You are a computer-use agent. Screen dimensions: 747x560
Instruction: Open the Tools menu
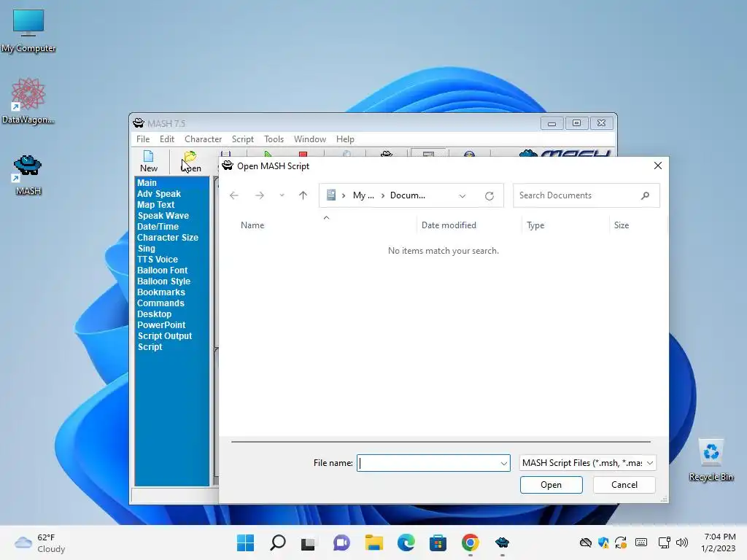pyautogui.click(x=274, y=139)
